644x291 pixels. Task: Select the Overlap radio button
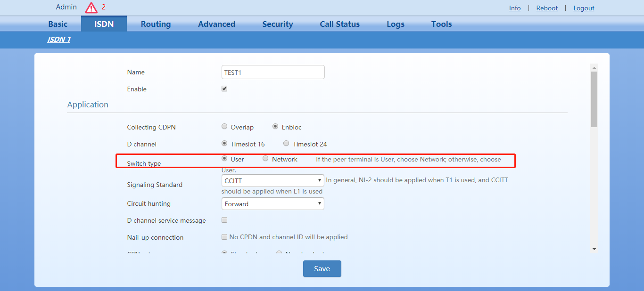(224, 127)
